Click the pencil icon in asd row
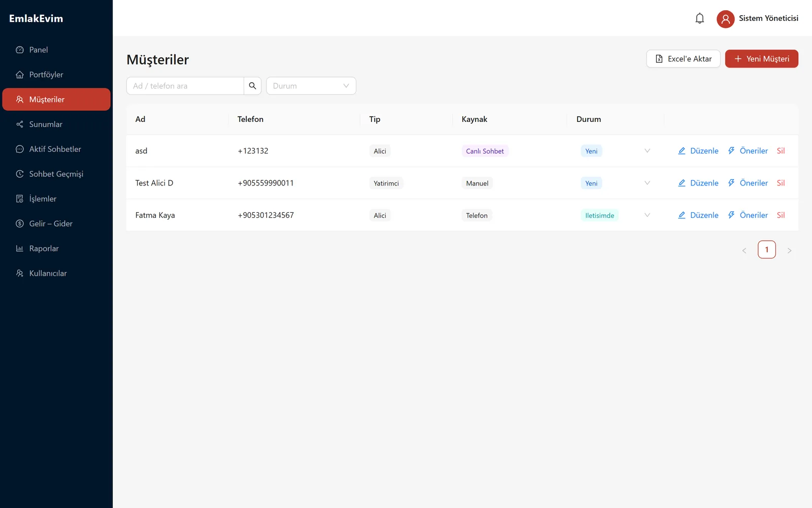Viewport: 812px width, 508px height. tap(682, 151)
